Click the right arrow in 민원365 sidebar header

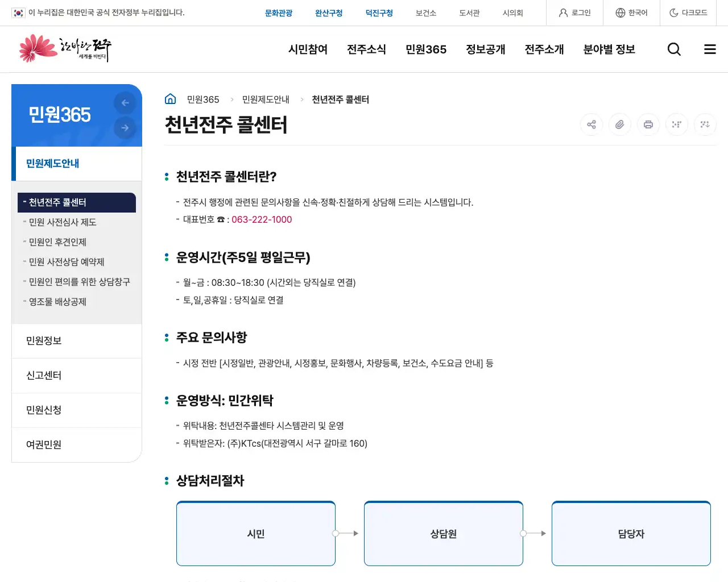pyautogui.click(x=125, y=128)
